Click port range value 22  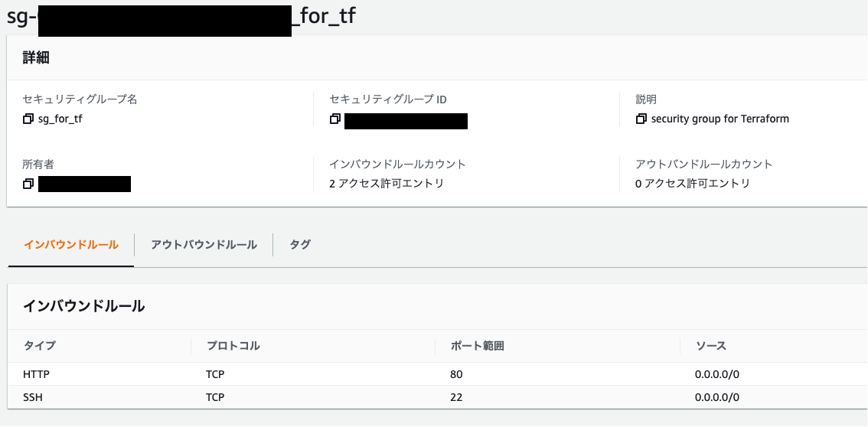(x=456, y=398)
